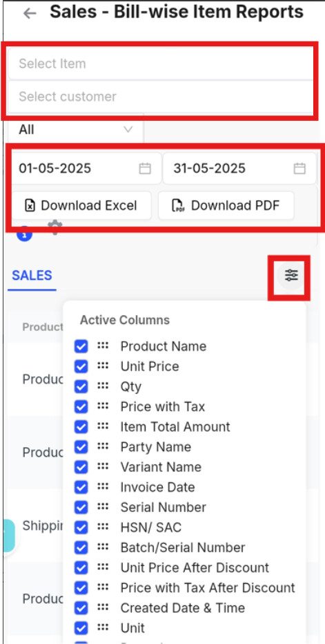The width and height of the screenshot is (325, 644).
Task: Grab the Product Name drag handle icon
Action: pyautogui.click(x=103, y=345)
